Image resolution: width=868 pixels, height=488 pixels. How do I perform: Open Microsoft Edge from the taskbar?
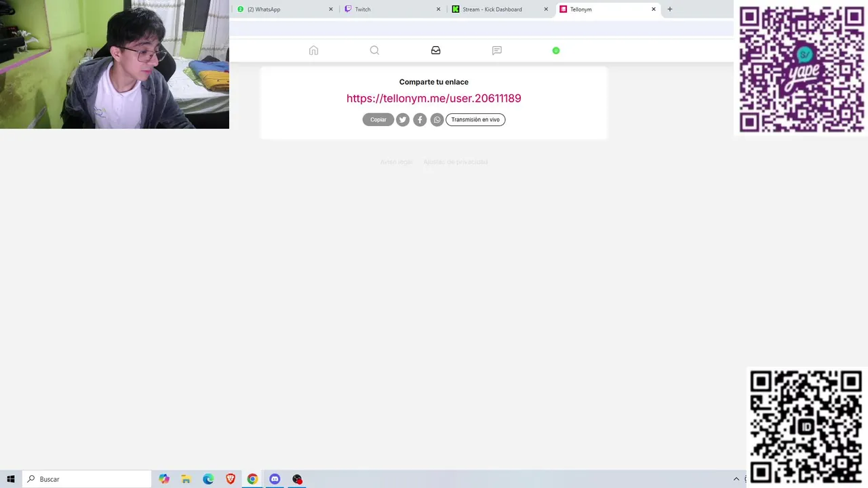click(x=208, y=479)
